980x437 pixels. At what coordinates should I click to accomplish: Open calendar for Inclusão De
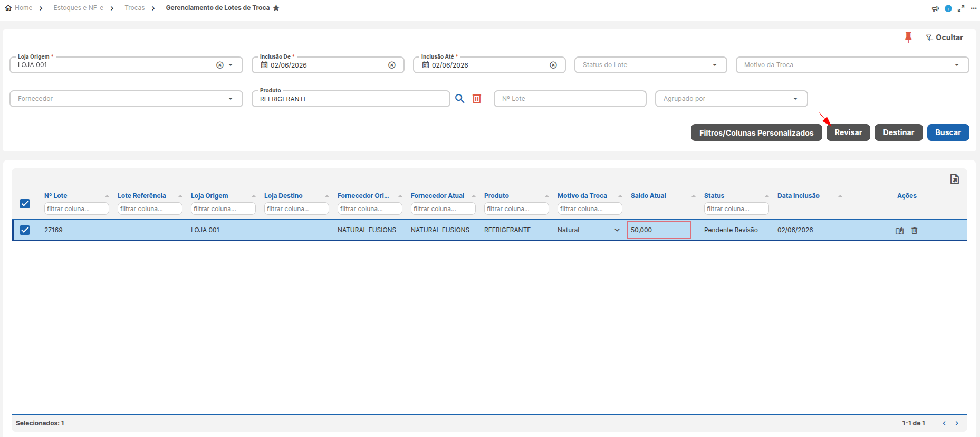point(264,65)
